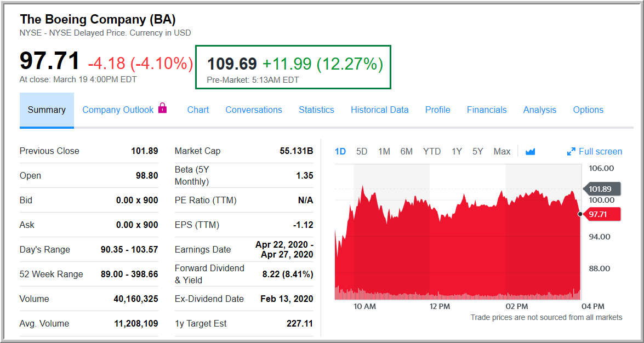
Task: Click the Ask value 0.00 x 900
Action: point(137,225)
